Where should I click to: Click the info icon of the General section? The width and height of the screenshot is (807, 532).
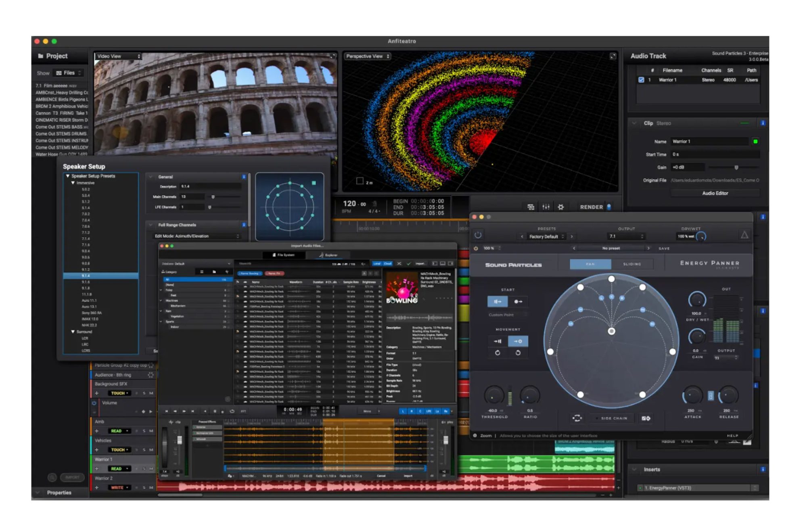click(244, 177)
